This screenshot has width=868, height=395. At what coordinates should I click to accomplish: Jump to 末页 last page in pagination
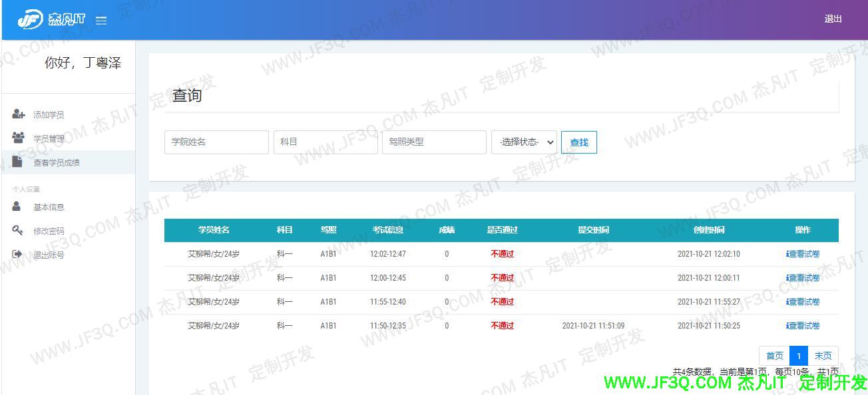pos(823,356)
